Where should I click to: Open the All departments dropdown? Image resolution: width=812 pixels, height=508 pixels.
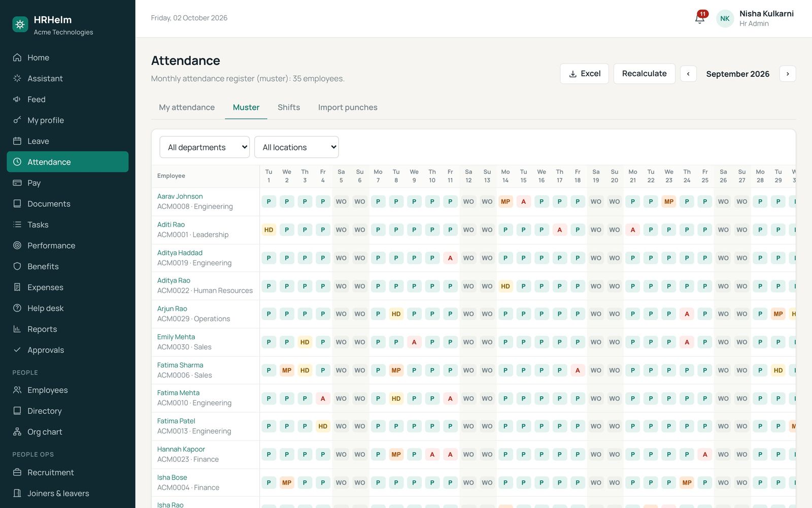pyautogui.click(x=205, y=147)
